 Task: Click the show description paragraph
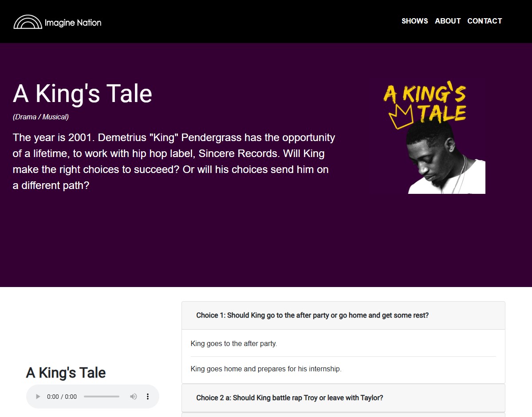(x=174, y=161)
